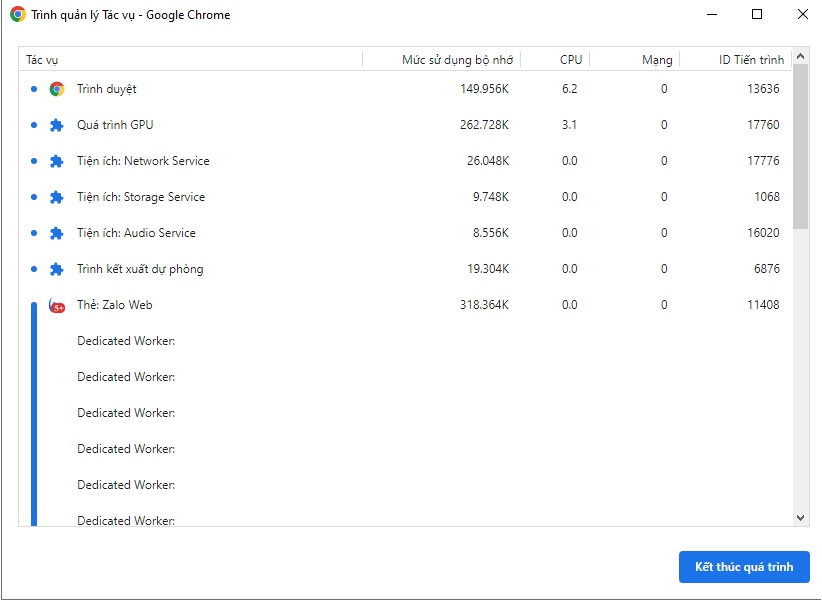Sort by Mức sử dụng bộ nhớ column

(456, 60)
